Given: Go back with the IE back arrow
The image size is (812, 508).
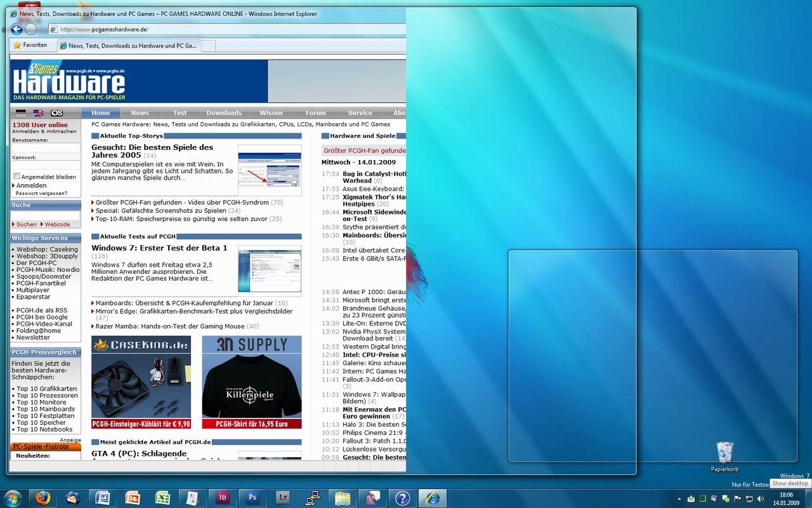Looking at the screenshot, I should [16, 29].
